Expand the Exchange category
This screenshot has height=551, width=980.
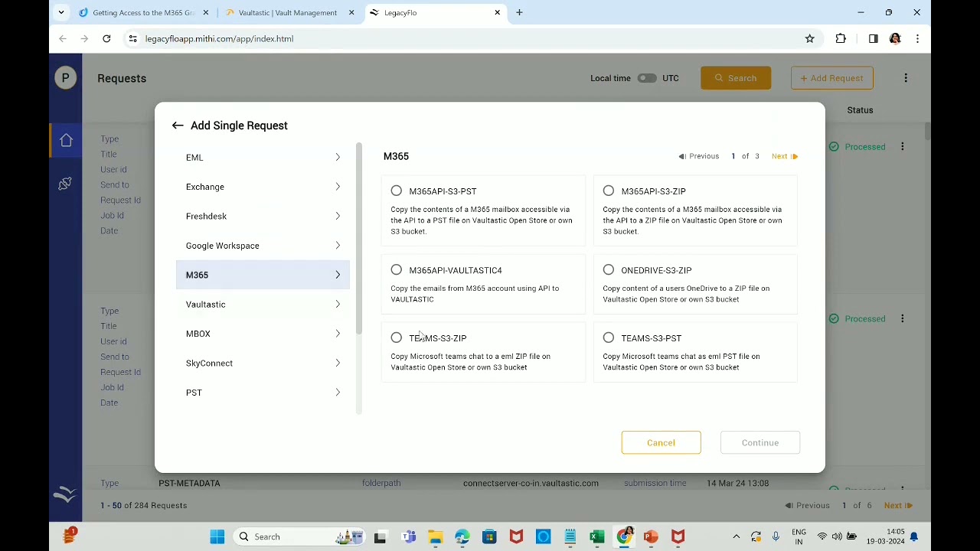[263, 187]
